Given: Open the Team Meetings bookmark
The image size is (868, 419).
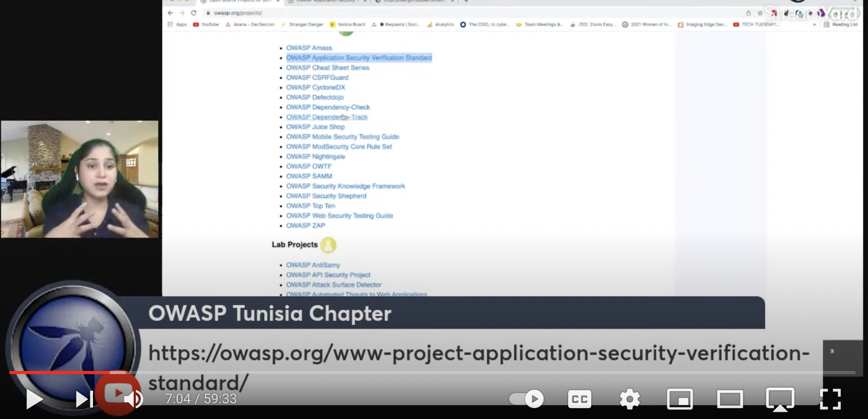Looking at the screenshot, I should pos(539,25).
